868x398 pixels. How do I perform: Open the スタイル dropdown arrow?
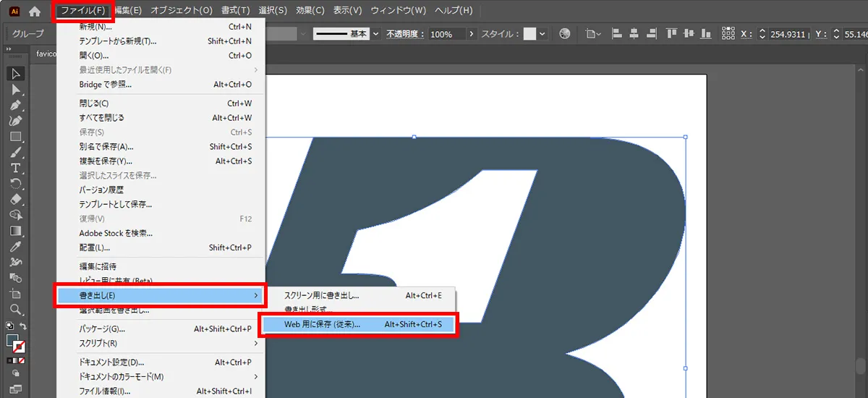coord(542,34)
